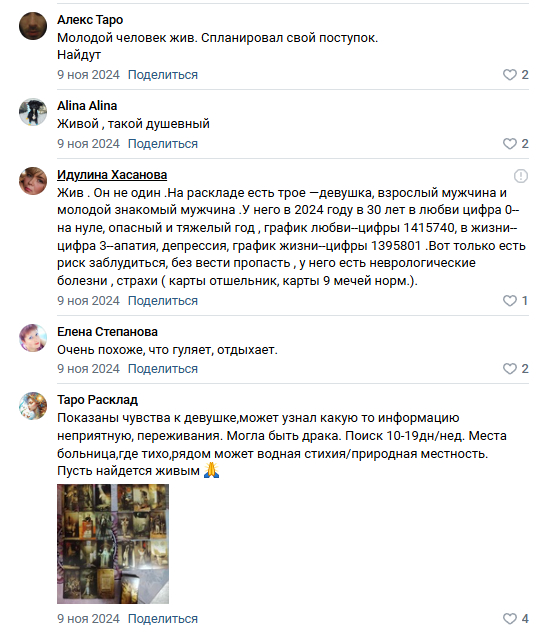Open Елена Степанова's avatar picture
The height and width of the screenshot is (632, 545).
click(x=33, y=338)
